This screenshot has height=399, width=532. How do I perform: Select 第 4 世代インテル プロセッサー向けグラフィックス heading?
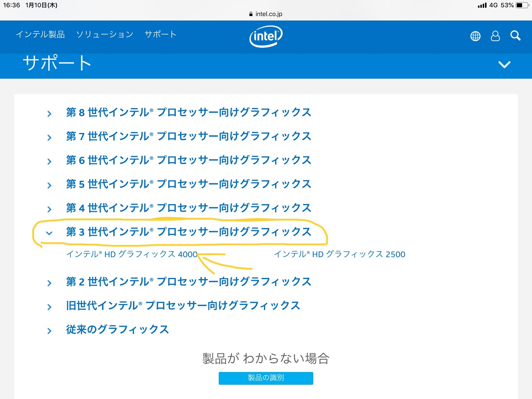189,208
